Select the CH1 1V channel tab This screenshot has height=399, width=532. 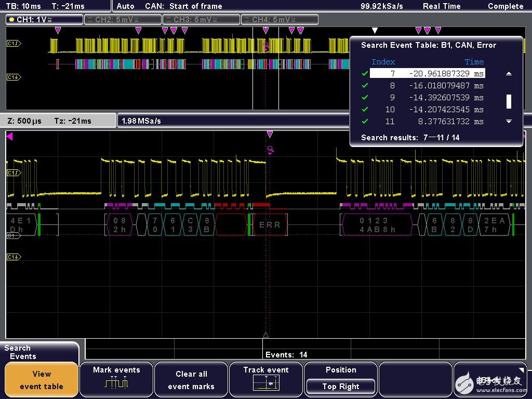tap(44, 20)
